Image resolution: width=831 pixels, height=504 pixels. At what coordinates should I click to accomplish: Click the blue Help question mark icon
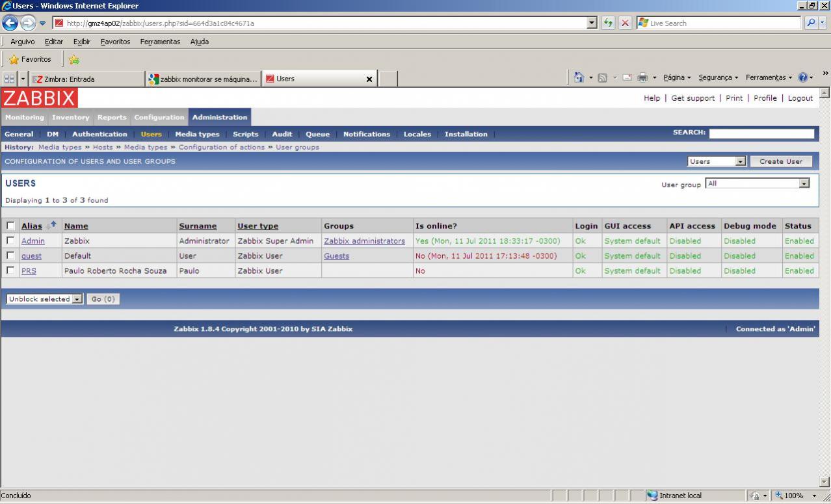[802, 77]
